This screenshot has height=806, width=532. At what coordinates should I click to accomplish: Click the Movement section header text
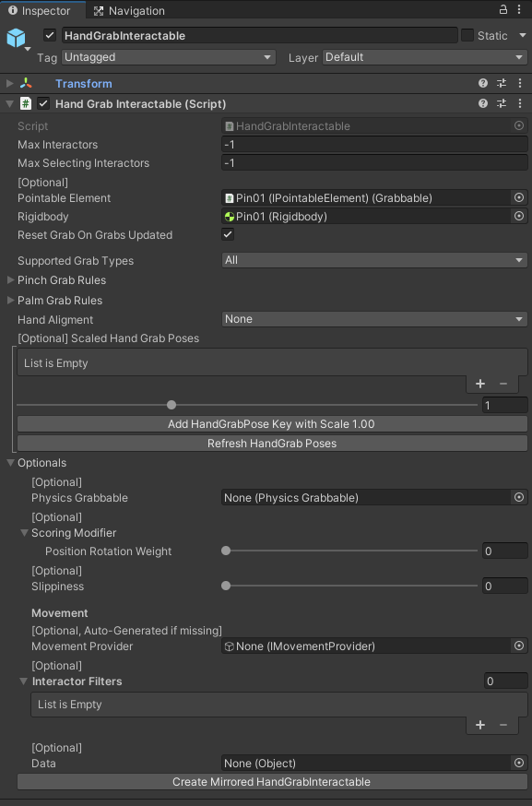pyautogui.click(x=60, y=612)
